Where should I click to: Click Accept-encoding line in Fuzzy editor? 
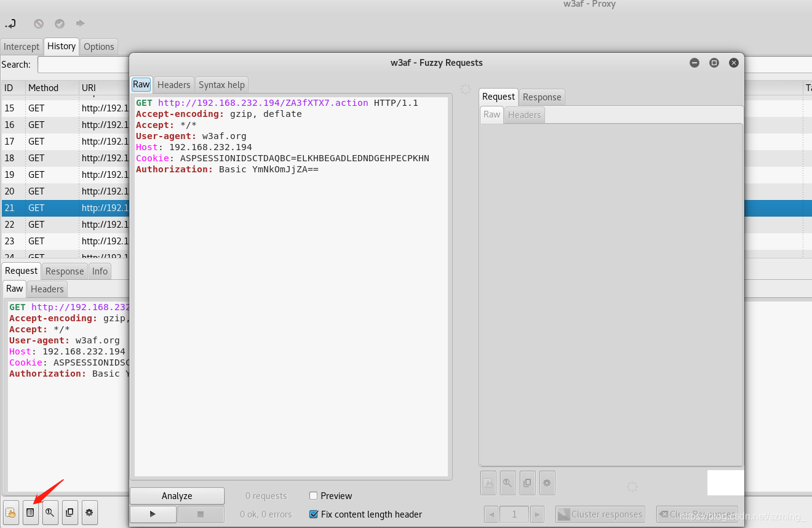(219, 114)
